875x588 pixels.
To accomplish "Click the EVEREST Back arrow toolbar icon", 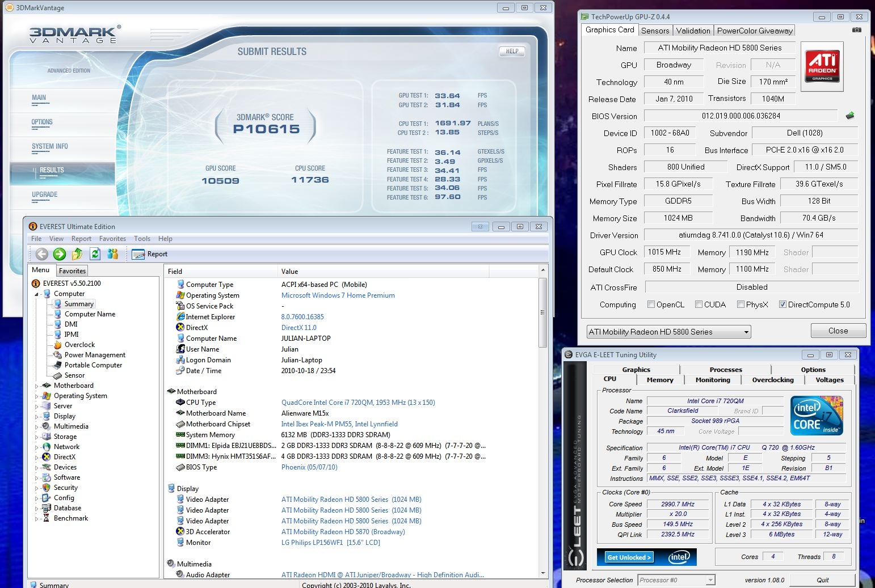I will (41, 254).
